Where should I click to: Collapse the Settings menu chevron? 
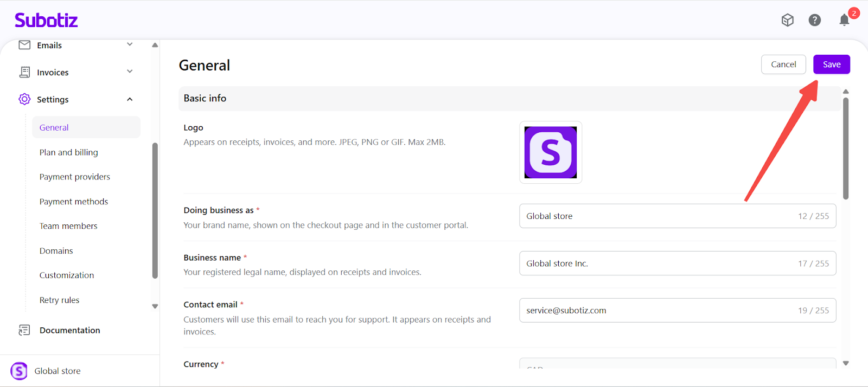(130, 99)
